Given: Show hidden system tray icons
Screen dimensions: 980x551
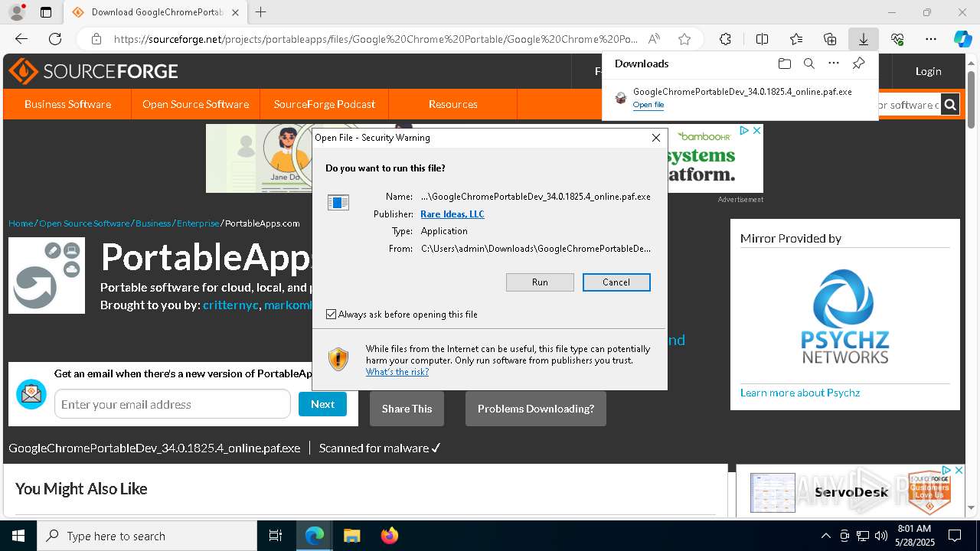Looking at the screenshot, I should coord(825,536).
